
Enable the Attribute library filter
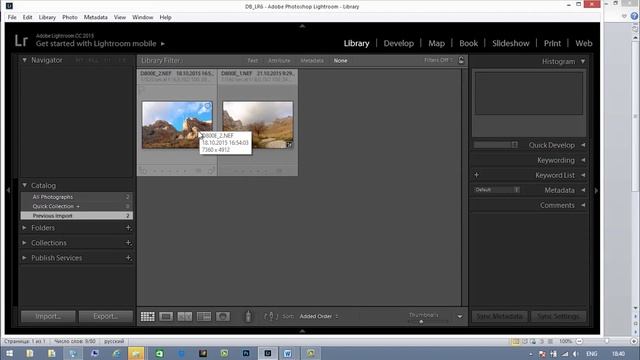(x=279, y=60)
